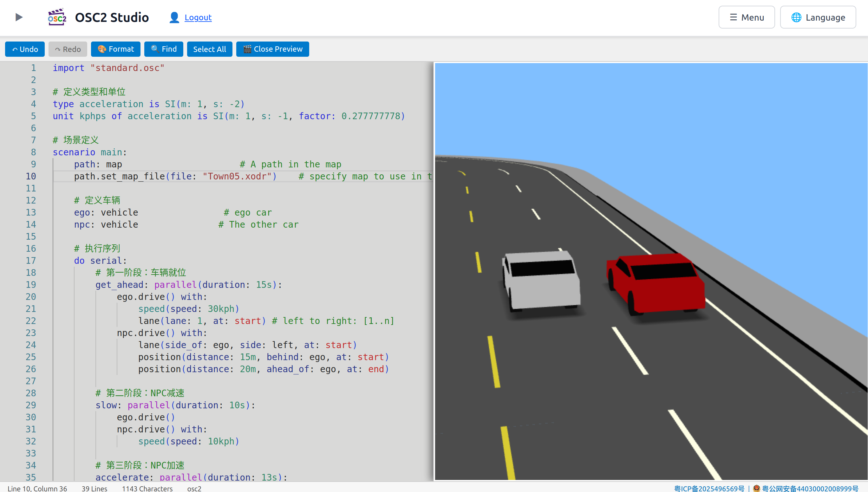This screenshot has height=492, width=868.
Task: Click the 'import' keyword on line 1
Action: pos(68,68)
